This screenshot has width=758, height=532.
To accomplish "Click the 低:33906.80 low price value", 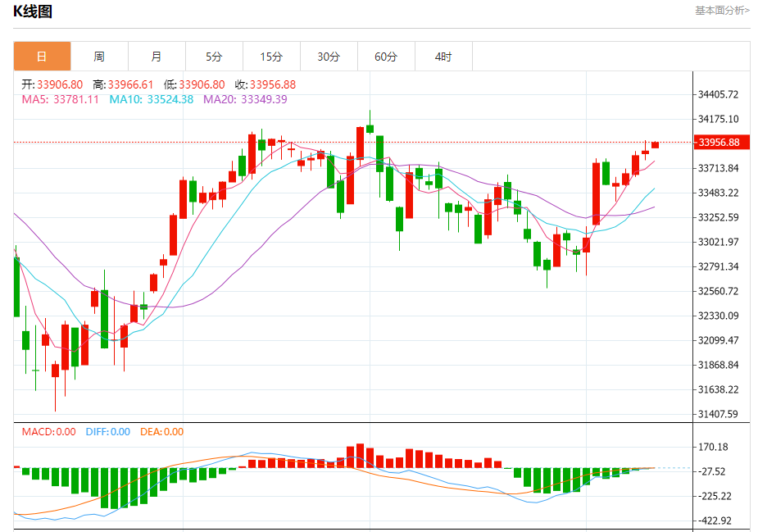I will click(x=194, y=84).
